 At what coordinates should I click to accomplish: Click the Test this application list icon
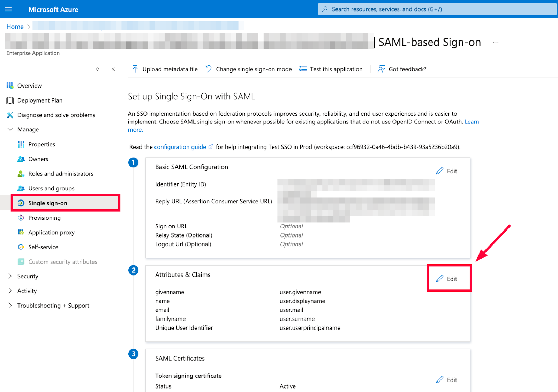coord(303,69)
